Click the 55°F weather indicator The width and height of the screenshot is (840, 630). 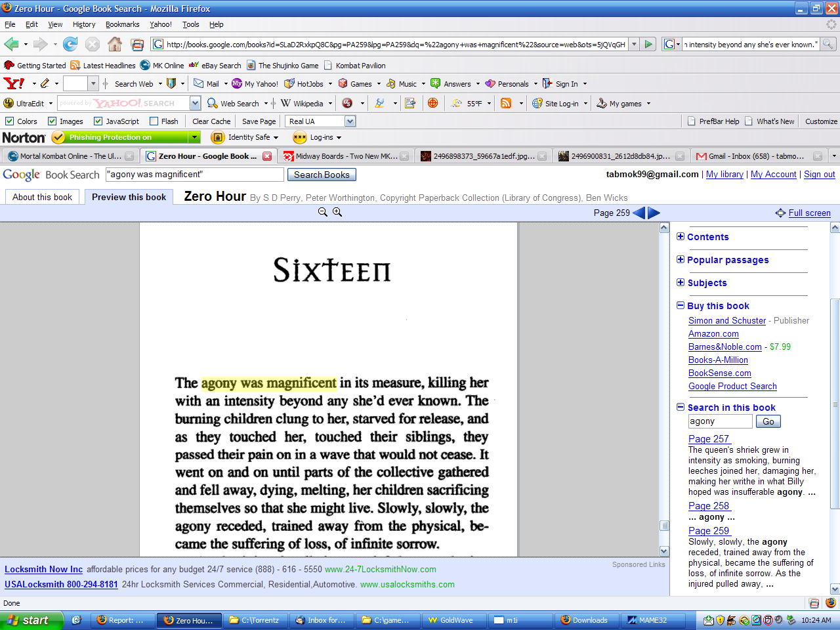click(x=467, y=103)
